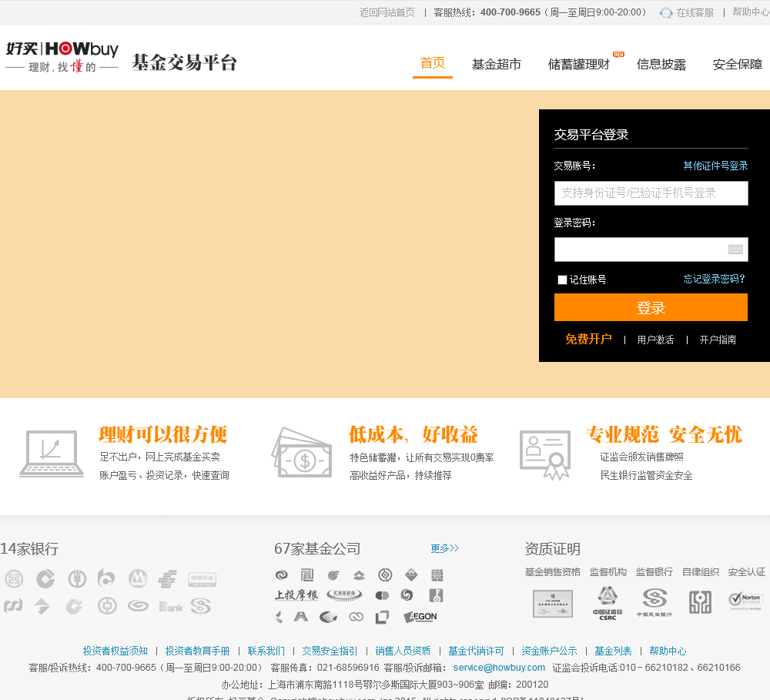This screenshot has height=700, width=770.
Task: Focus the 交易账号 input field
Action: pyautogui.click(x=651, y=193)
